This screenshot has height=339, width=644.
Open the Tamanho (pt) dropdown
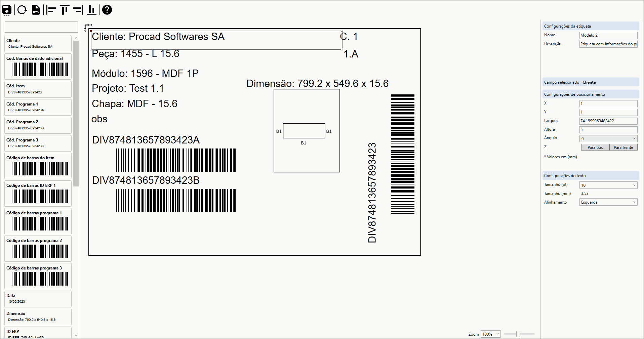(608, 185)
